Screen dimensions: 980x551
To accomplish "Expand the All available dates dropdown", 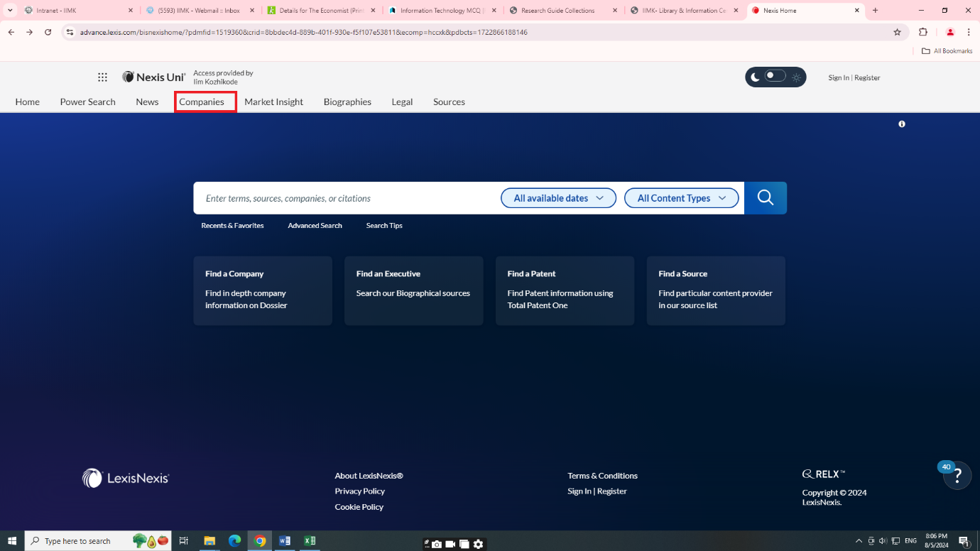I will (x=558, y=198).
